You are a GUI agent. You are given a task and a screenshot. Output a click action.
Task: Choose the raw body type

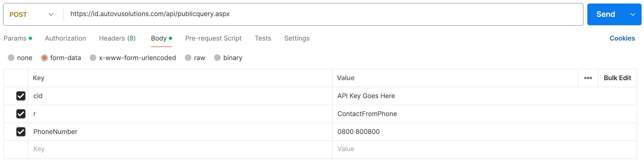pos(188,58)
